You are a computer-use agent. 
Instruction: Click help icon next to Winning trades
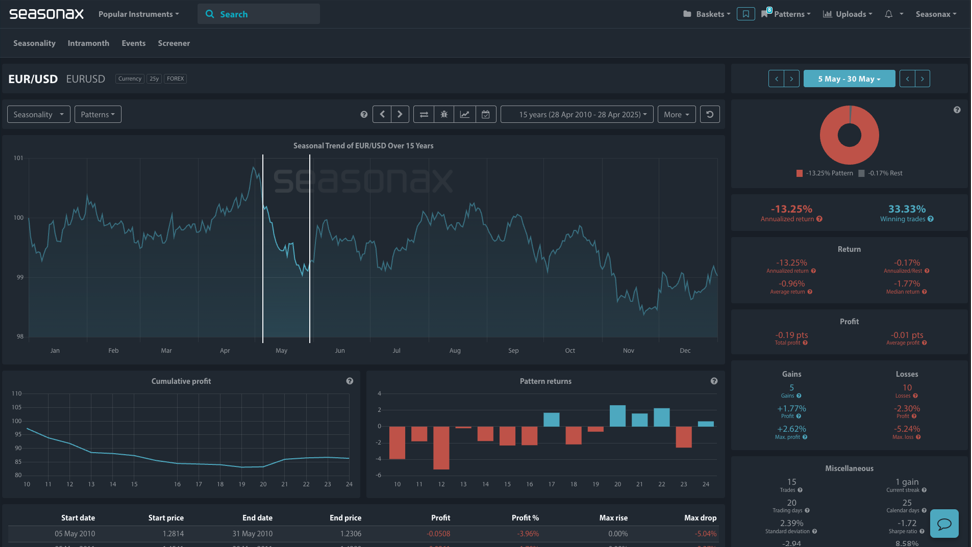[930, 219]
